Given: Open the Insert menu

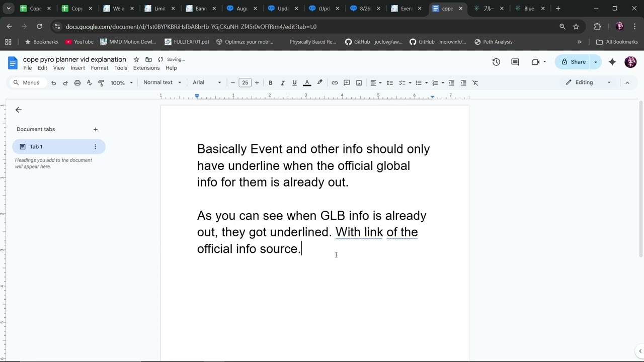Looking at the screenshot, I should (x=77, y=68).
